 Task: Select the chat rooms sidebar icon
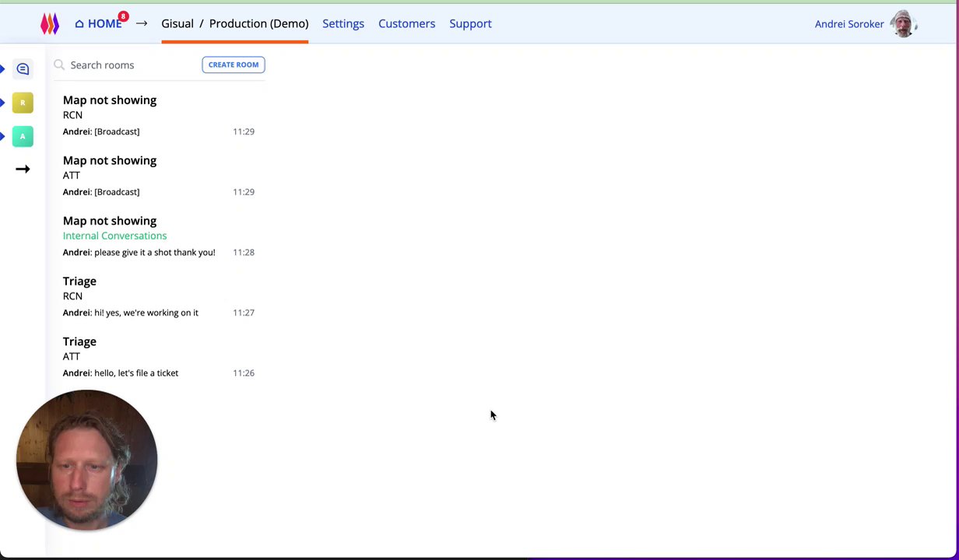point(23,69)
